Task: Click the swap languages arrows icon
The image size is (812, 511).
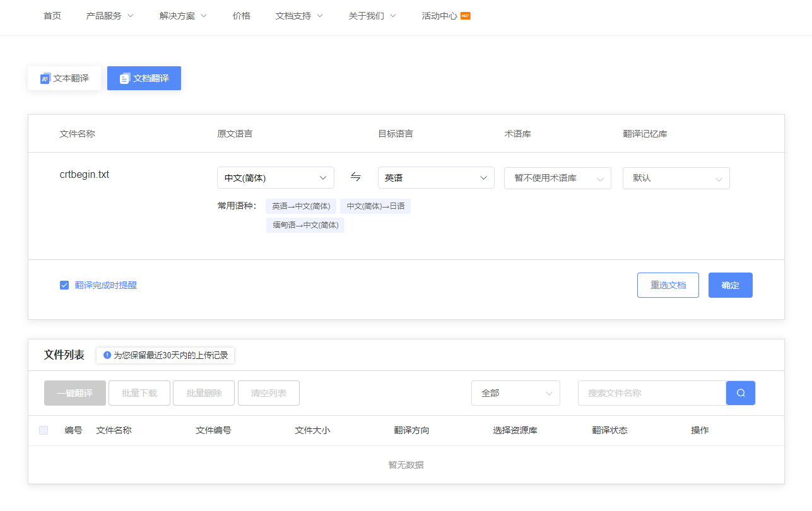Action: 356,177
